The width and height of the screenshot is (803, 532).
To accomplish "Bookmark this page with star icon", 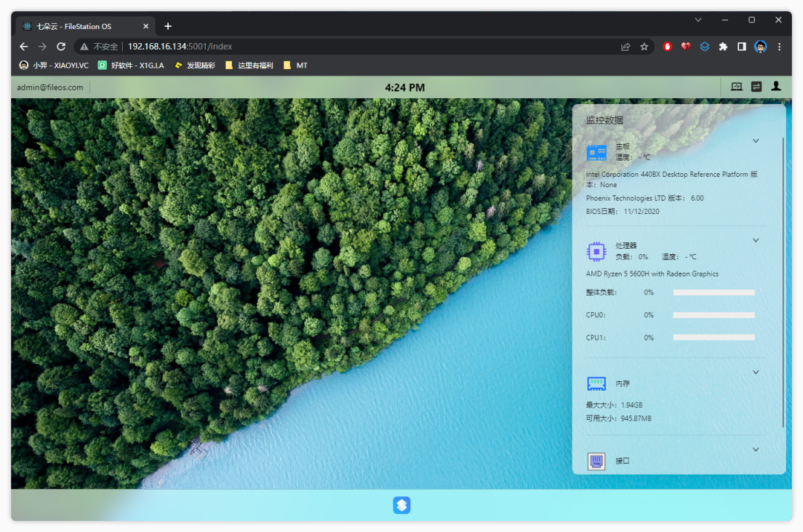I will pyautogui.click(x=644, y=47).
